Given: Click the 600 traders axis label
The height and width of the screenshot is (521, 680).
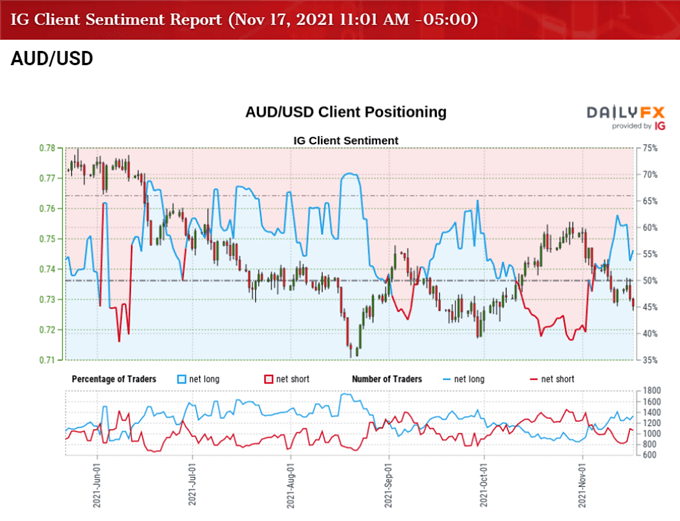Looking at the screenshot, I should click(650, 455).
